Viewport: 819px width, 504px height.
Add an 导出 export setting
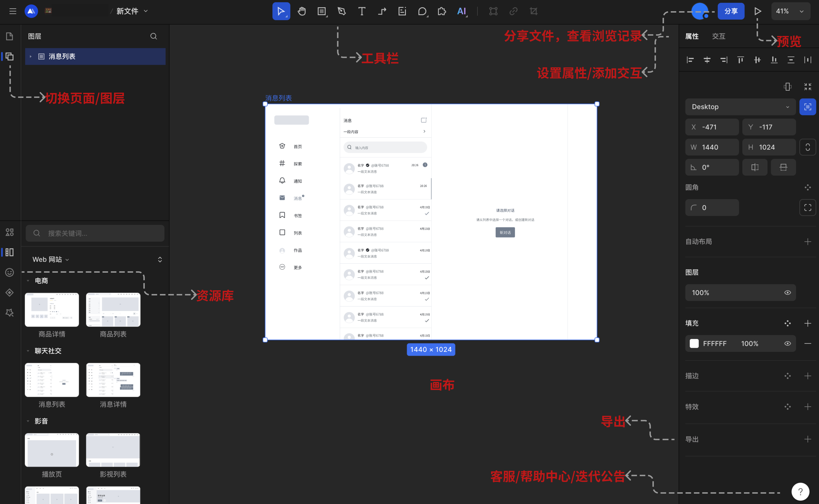pos(808,439)
